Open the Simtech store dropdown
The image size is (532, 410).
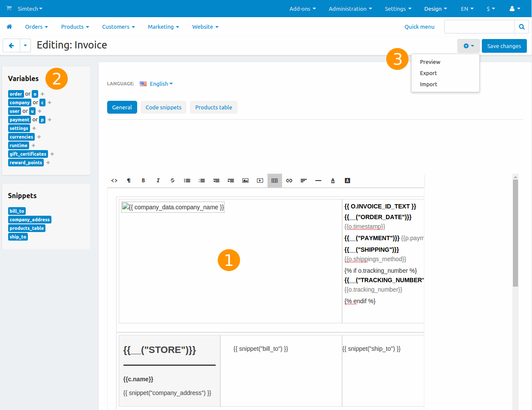(x=30, y=9)
